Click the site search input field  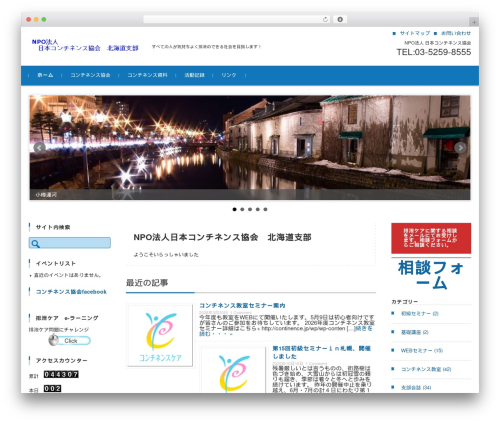[x=70, y=243]
